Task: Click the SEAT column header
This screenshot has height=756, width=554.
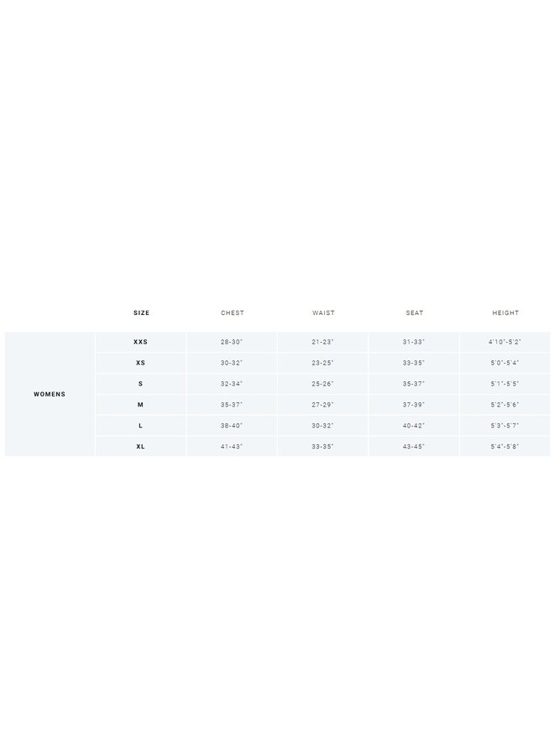Action: [x=415, y=312]
